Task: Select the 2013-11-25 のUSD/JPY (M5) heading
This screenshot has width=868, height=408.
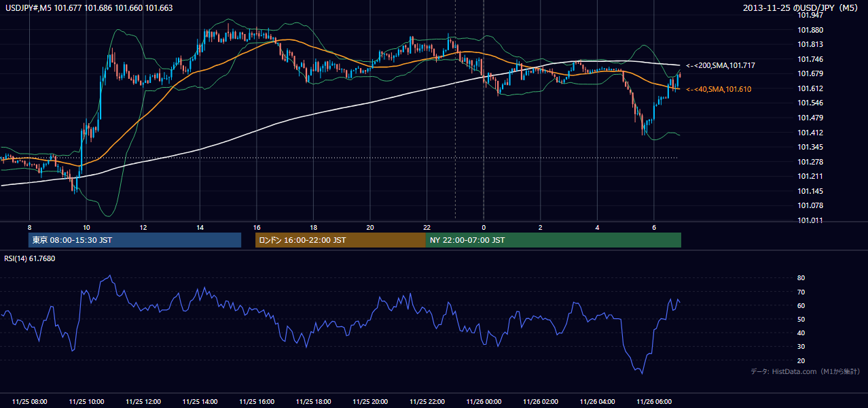Action: click(x=801, y=8)
